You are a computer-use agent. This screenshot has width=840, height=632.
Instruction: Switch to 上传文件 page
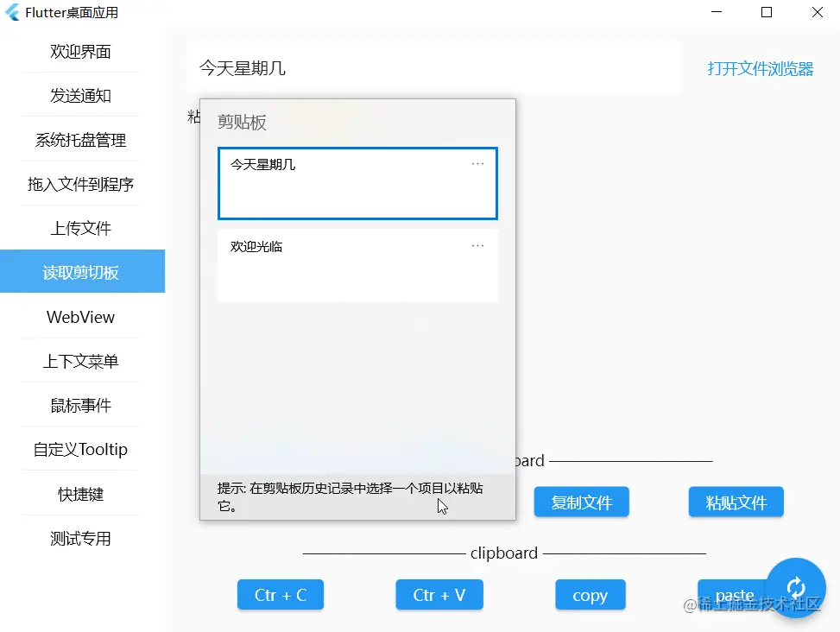point(80,228)
